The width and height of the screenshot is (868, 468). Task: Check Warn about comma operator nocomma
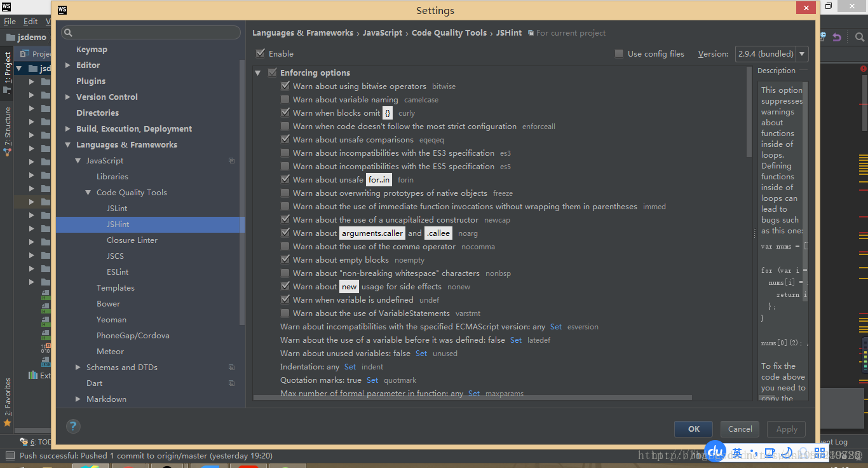tap(285, 246)
